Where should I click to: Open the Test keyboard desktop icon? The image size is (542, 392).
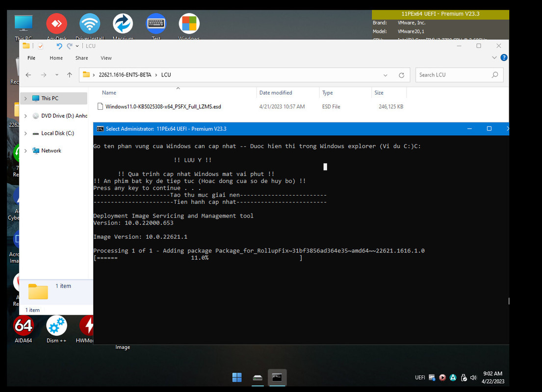(156, 27)
